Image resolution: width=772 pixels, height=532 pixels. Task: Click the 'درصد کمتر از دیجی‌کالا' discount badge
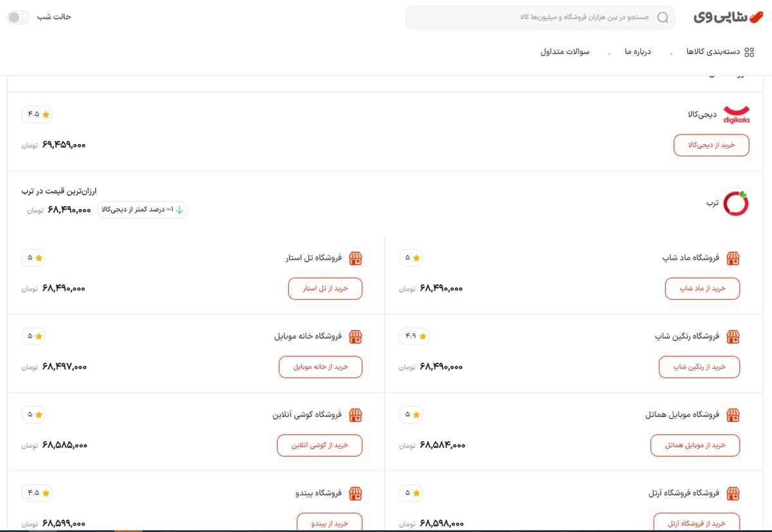142,210
